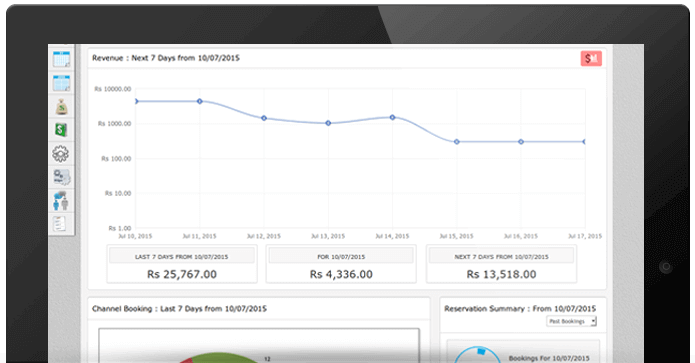
Task: Click the red dollar revenue icon
Action: [x=591, y=58]
